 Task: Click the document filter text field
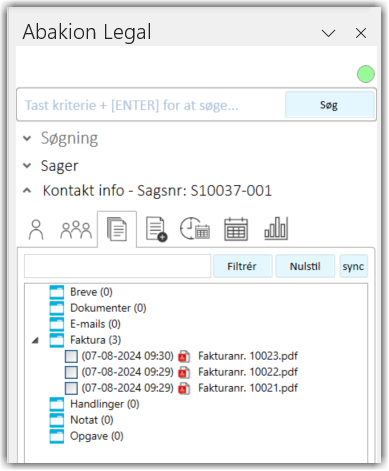(118, 266)
